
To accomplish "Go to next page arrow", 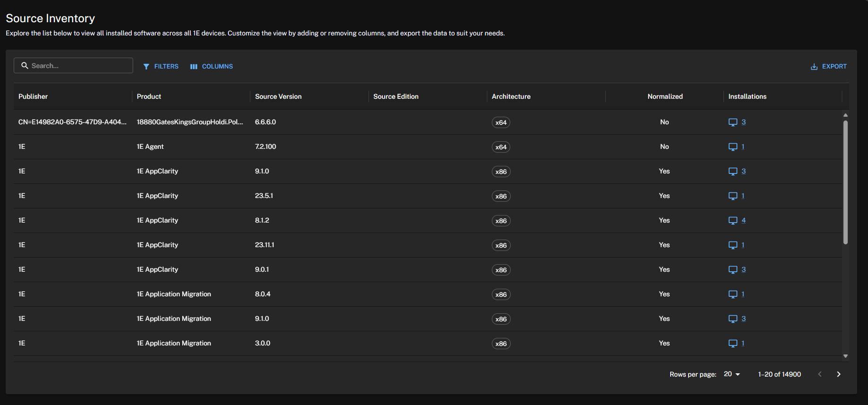I will click(839, 374).
